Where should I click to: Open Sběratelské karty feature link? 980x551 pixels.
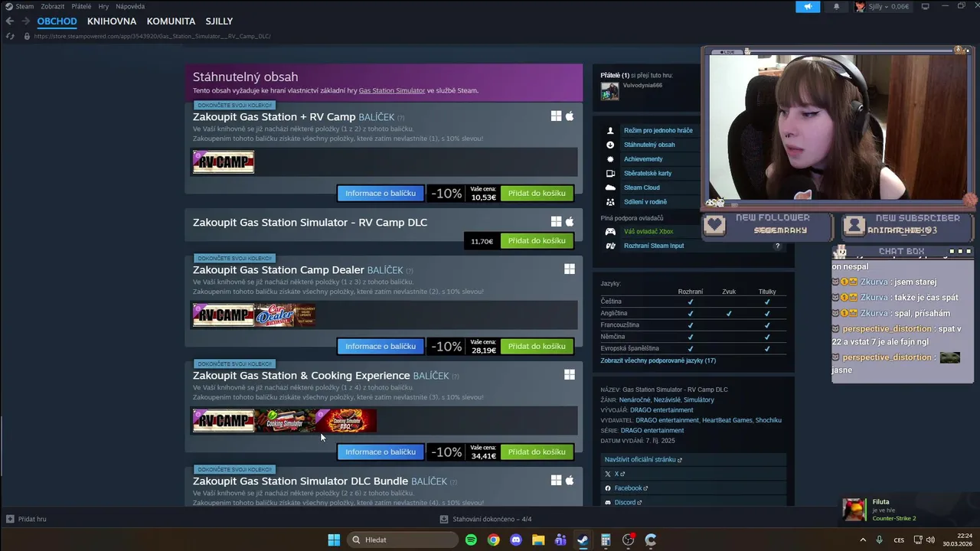coord(649,174)
